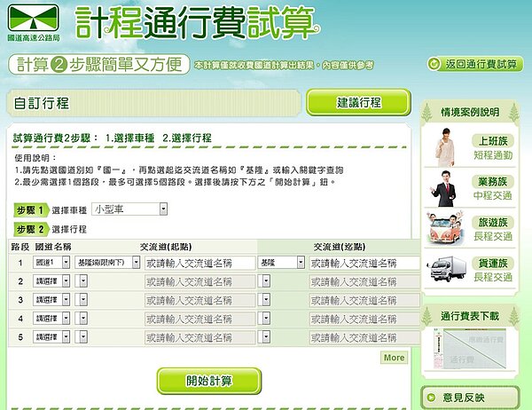Open the 請選擇 freeway dropdown in row 5

coord(66,337)
